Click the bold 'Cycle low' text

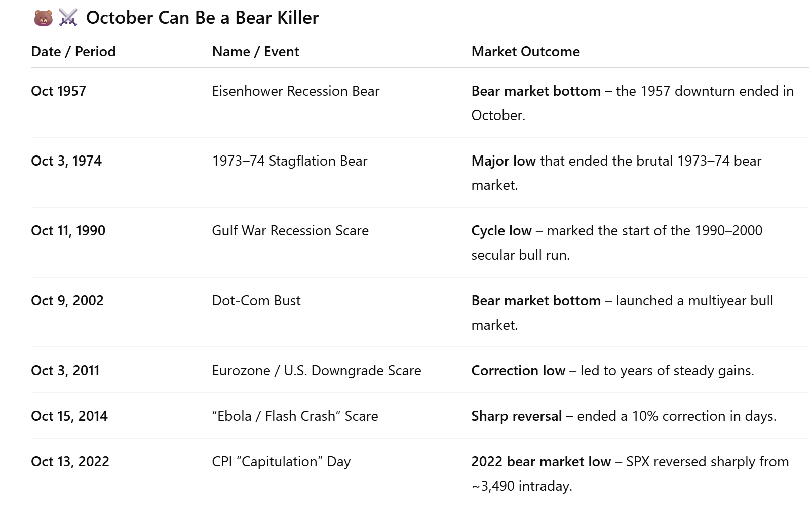(501, 230)
